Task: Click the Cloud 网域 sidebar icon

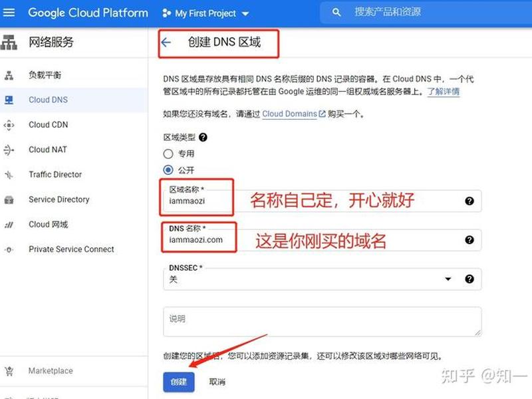Action: pos(9,225)
